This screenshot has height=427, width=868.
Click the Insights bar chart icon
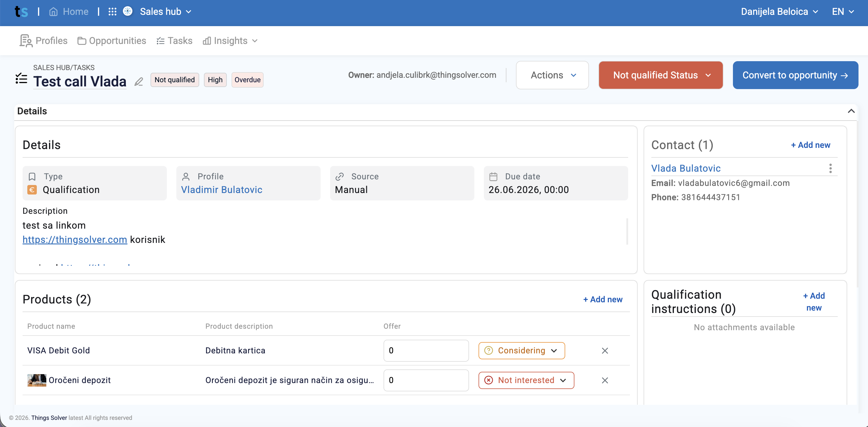207,41
